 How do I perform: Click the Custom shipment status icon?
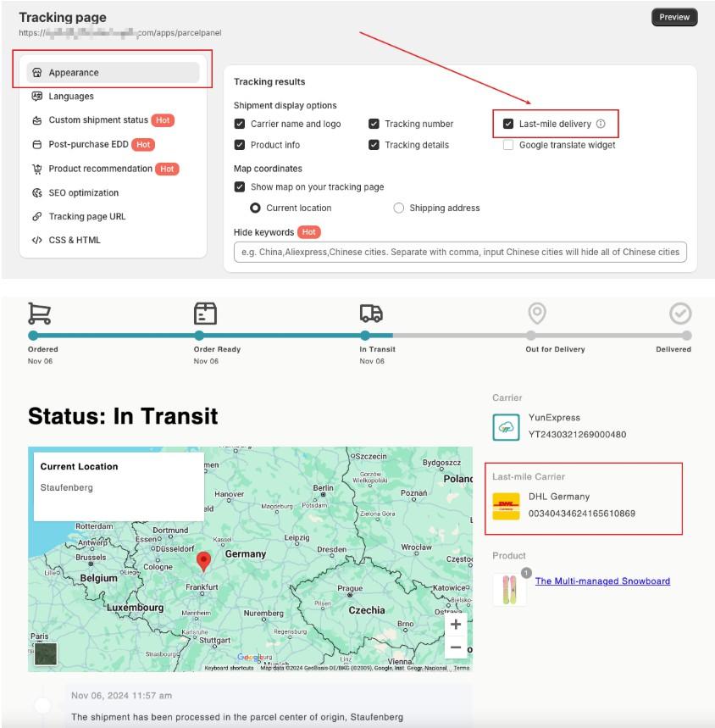click(x=37, y=120)
